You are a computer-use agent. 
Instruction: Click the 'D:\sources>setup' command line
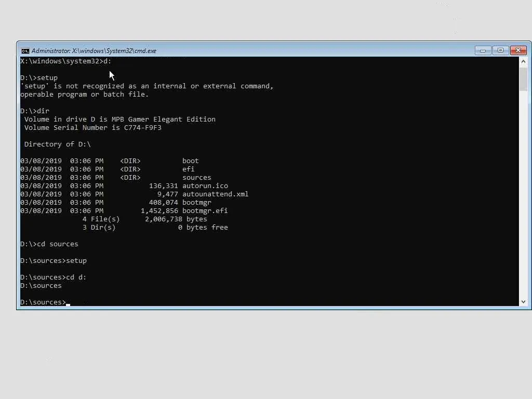tap(54, 261)
